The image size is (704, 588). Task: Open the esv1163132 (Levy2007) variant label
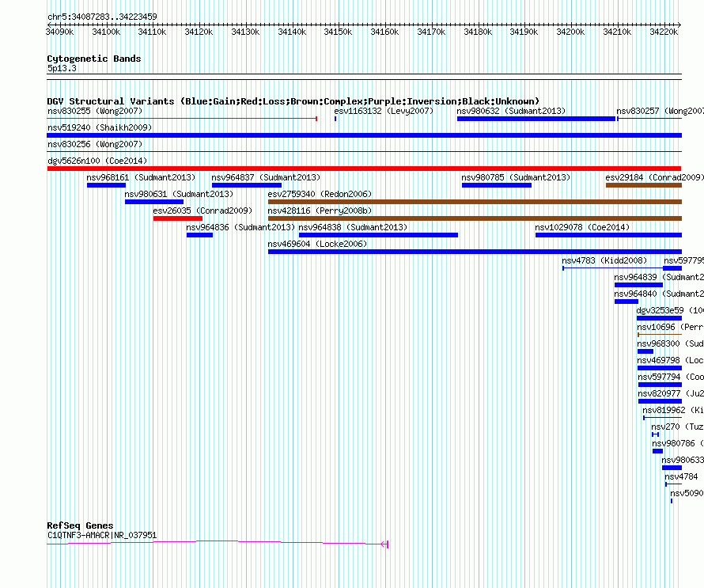pyautogui.click(x=384, y=111)
